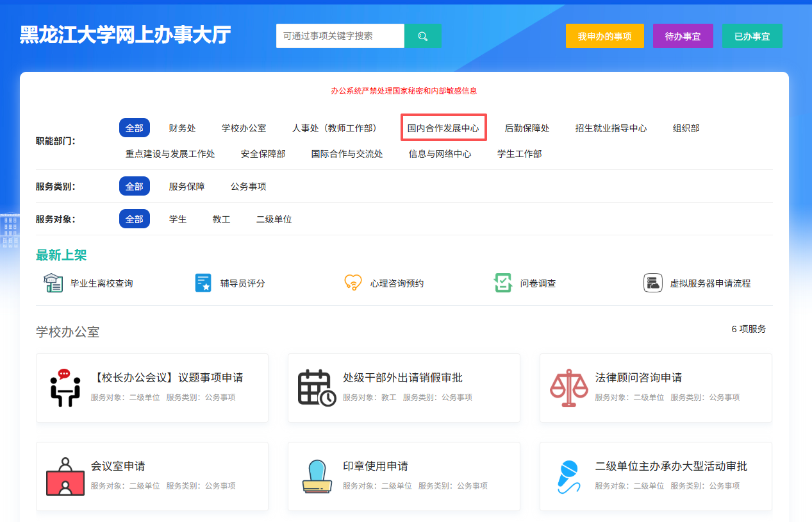Click the calendar icon for 处级干部外出请销假审批
The width and height of the screenshot is (812, 522).
coord(317,387)
